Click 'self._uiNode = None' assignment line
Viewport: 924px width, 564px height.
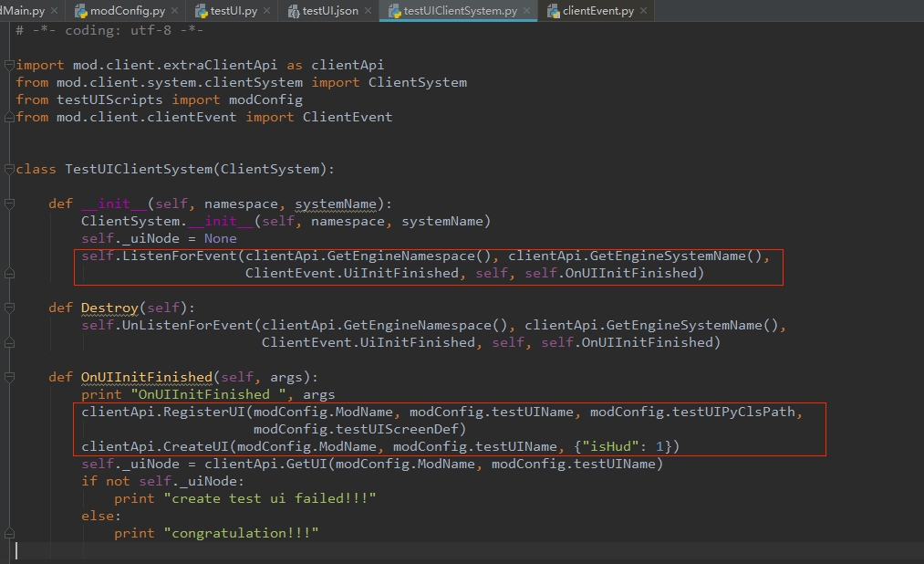159,239
